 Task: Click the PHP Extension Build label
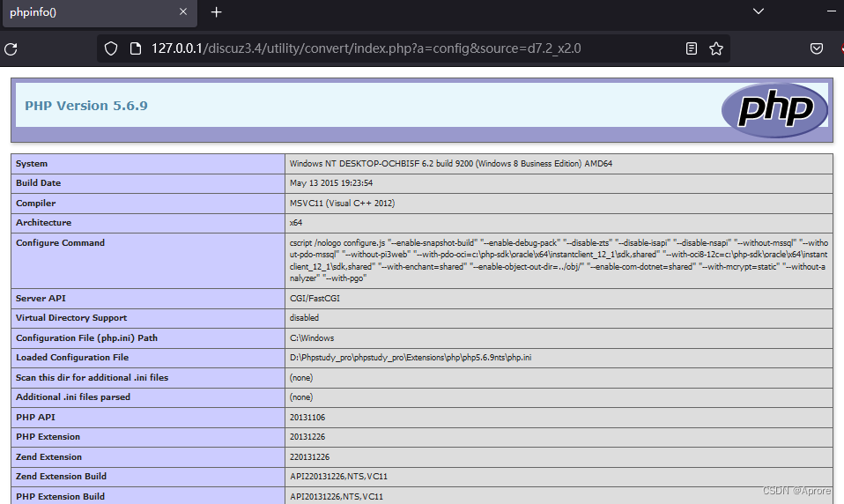point(60,496)
